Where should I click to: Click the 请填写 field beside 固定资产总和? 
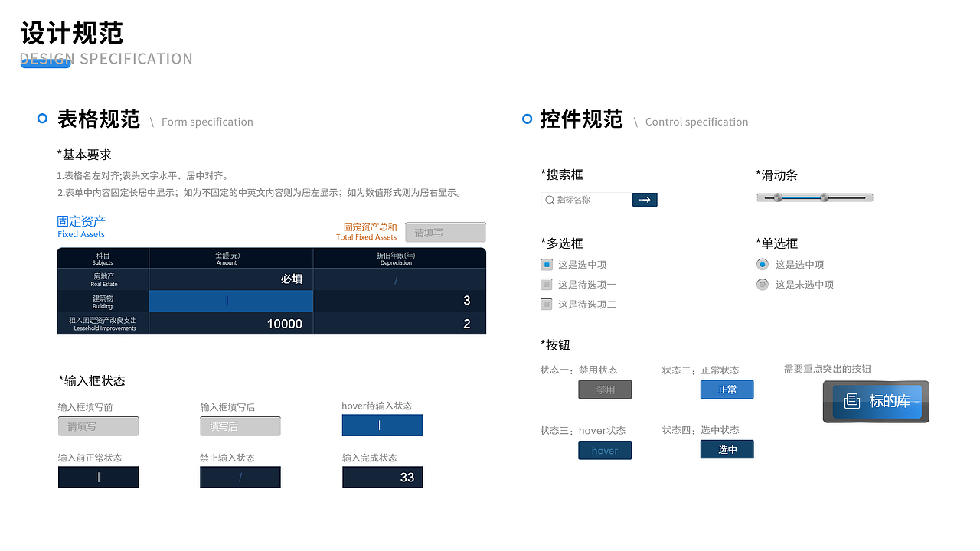[445, 232]
